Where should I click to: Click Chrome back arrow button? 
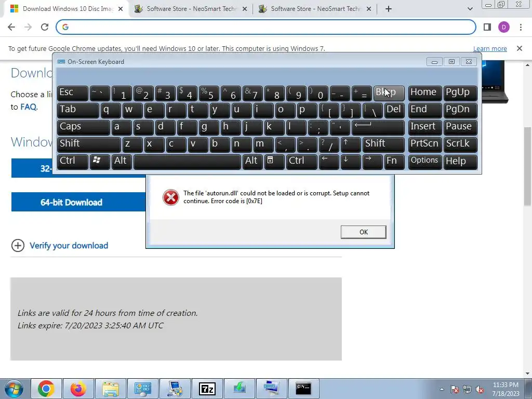(x=11, y=27)
